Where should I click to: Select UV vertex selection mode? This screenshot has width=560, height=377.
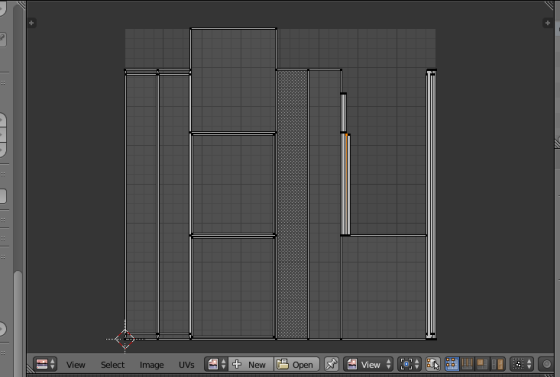(452, 364)
